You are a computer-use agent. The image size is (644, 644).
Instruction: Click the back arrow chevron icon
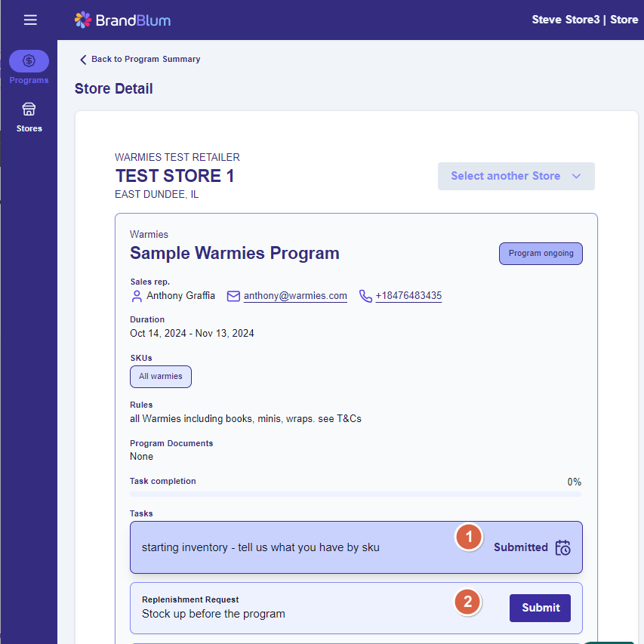pos(83,60)
